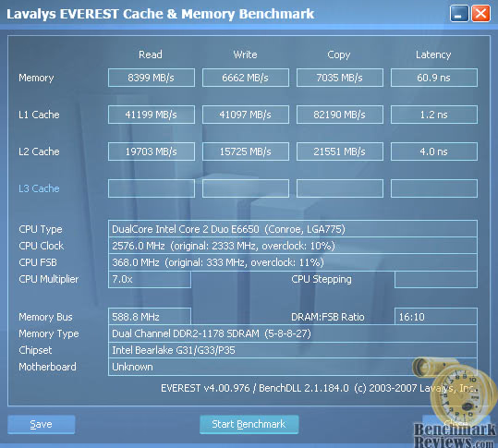Select the Memory Latency value 60.9 ns
This screenshot has width=498, height=448.
[x=434, y=78]
